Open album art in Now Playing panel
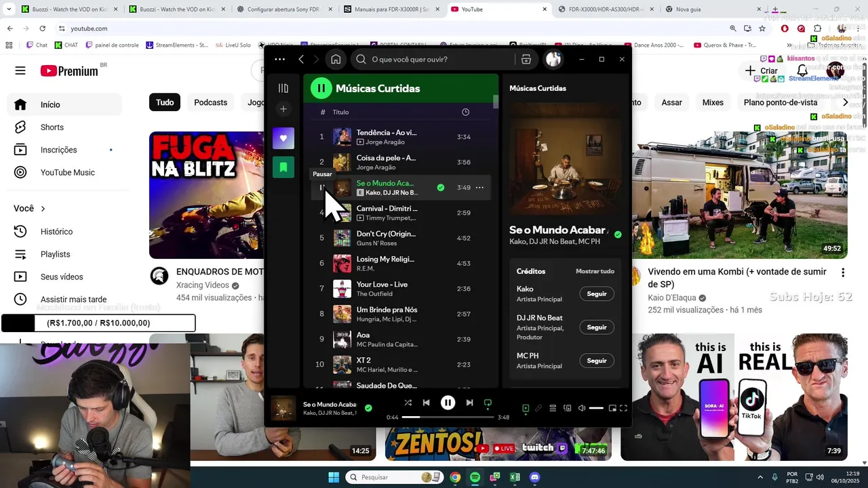Screen dimensions: 868x488 pyautogui.click(x=565, y=159)
